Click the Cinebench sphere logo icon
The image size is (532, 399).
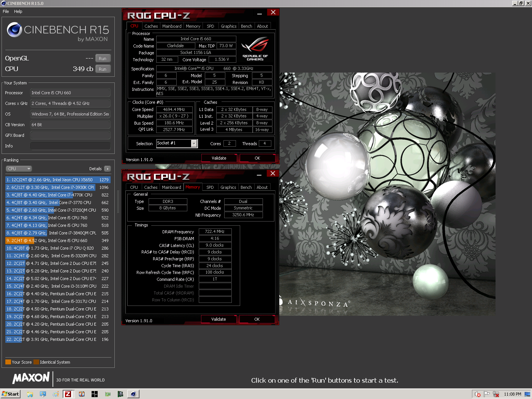[x=14, y=29]
